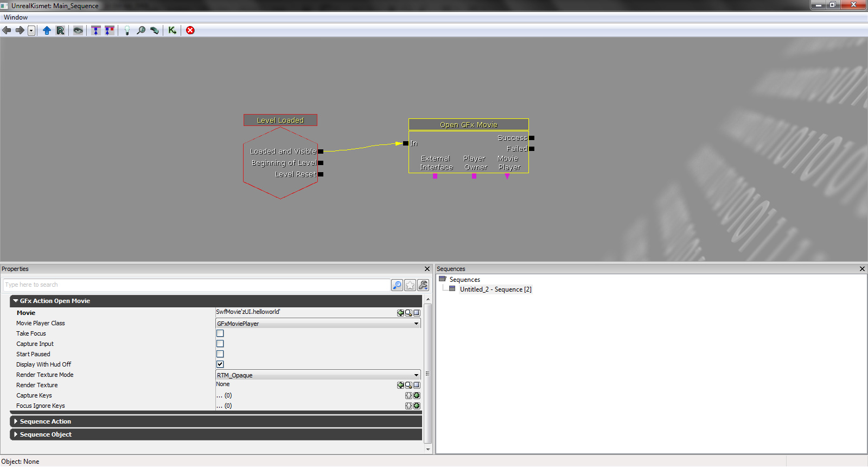Uncheck Display With Hud Off
This screenshot has height=467, width=868.
tap(220, 364)
